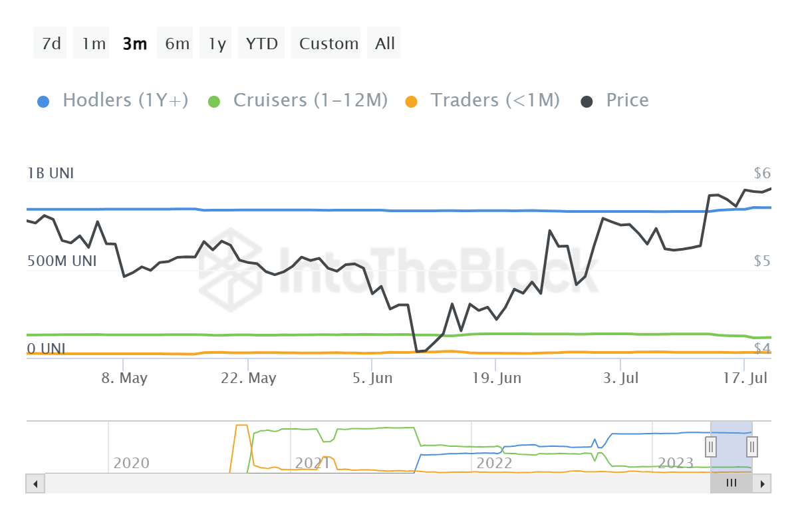Click scrollbar right arrow button
The image size is (798, 532).
(762, 483)
